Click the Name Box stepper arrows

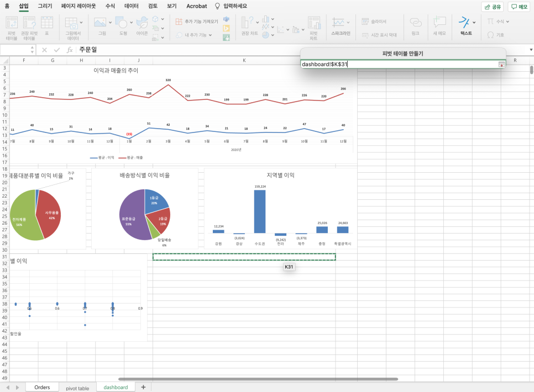pos(33,50)
